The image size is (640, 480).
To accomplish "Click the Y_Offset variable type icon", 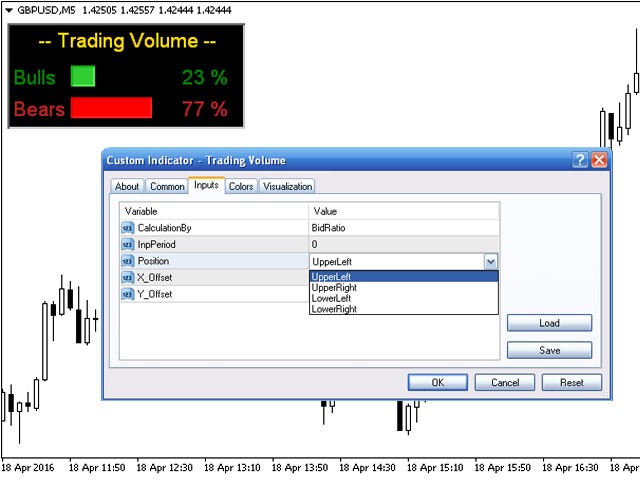I will point(128,294).
